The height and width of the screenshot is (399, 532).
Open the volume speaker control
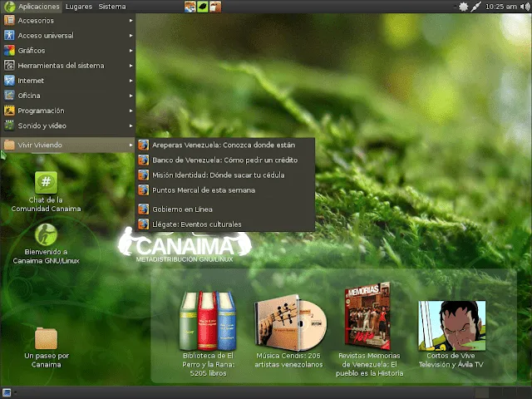pos(525,7)
